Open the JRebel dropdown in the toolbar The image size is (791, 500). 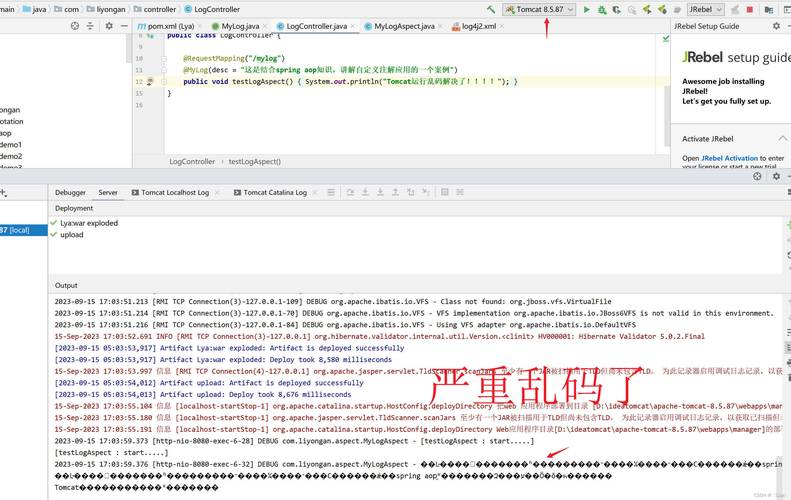click(x=706, y=9)
